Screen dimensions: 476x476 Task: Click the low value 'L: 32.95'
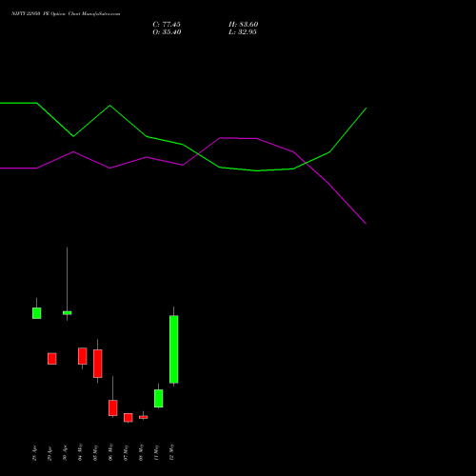pos(243,32)
